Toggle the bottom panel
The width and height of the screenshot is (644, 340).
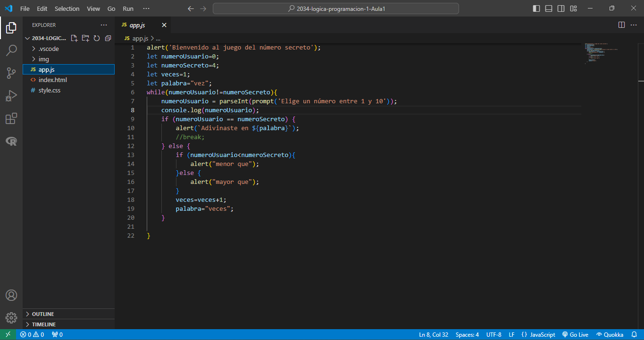click(x=549, y=8)
